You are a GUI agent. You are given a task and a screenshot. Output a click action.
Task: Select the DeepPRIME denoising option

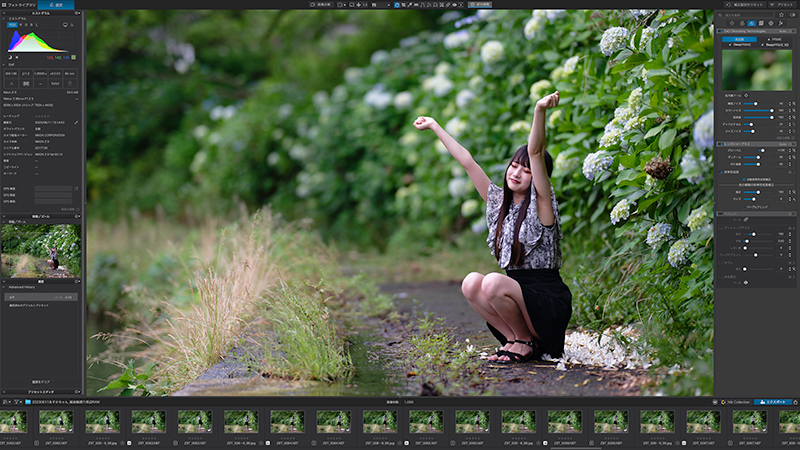(740, 45)
